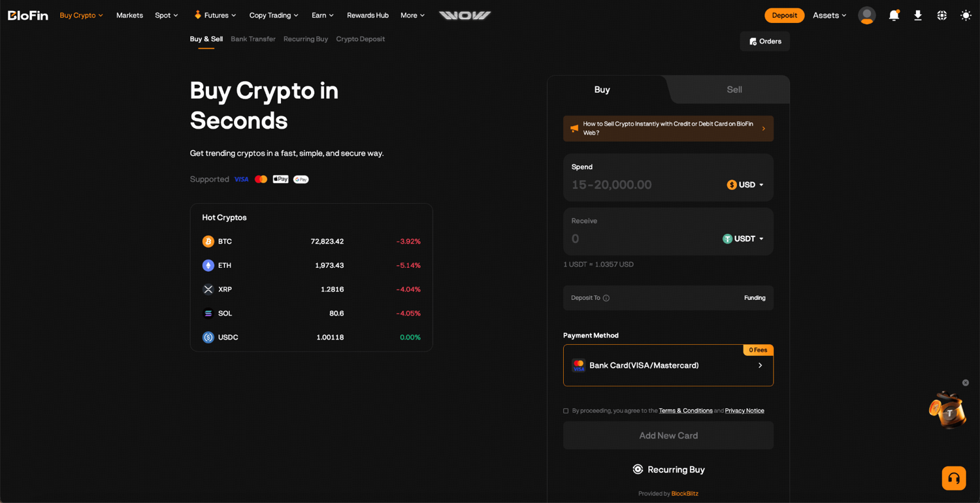Screen dimensions: 980x503
Task: Select the Buy & Sell tab
Action: pyautogui.click(x=206, y=39)
